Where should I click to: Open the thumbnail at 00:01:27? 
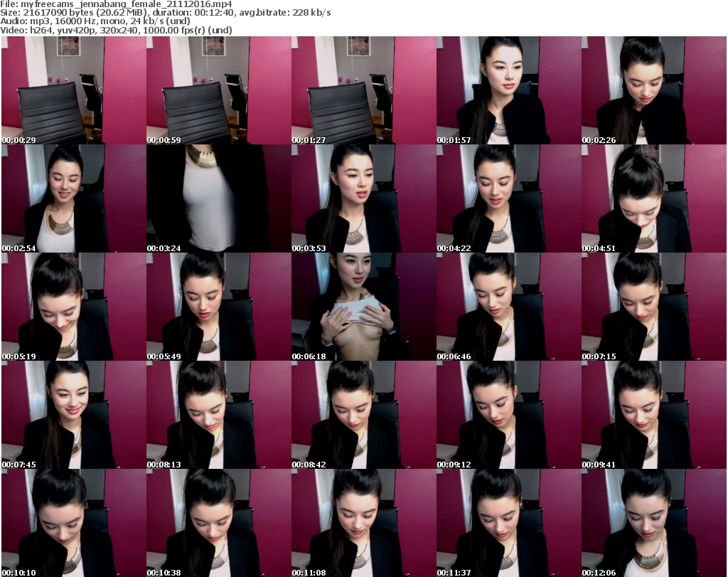click(363, 90)
